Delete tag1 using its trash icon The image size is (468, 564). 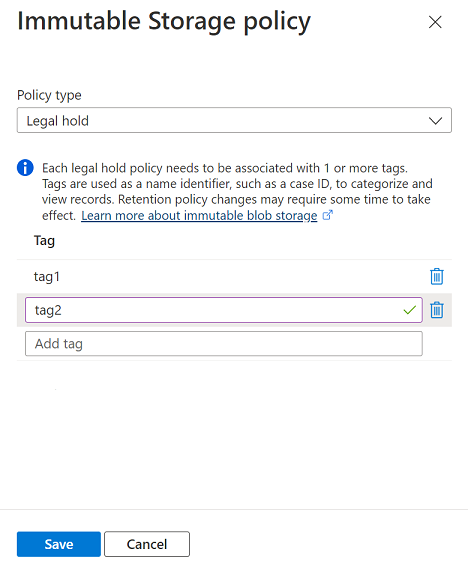[x=437, y=277]
